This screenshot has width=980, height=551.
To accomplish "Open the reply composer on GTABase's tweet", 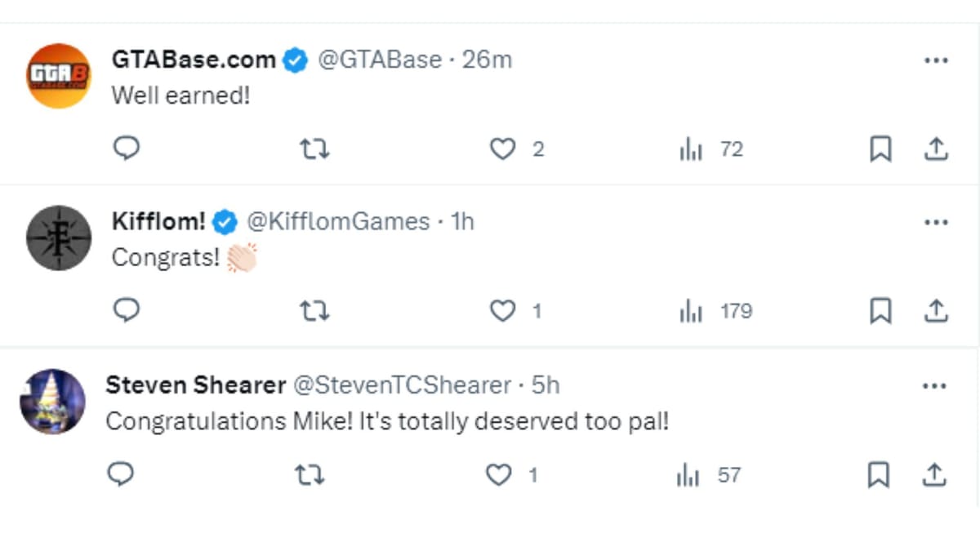I will (127, 149).
